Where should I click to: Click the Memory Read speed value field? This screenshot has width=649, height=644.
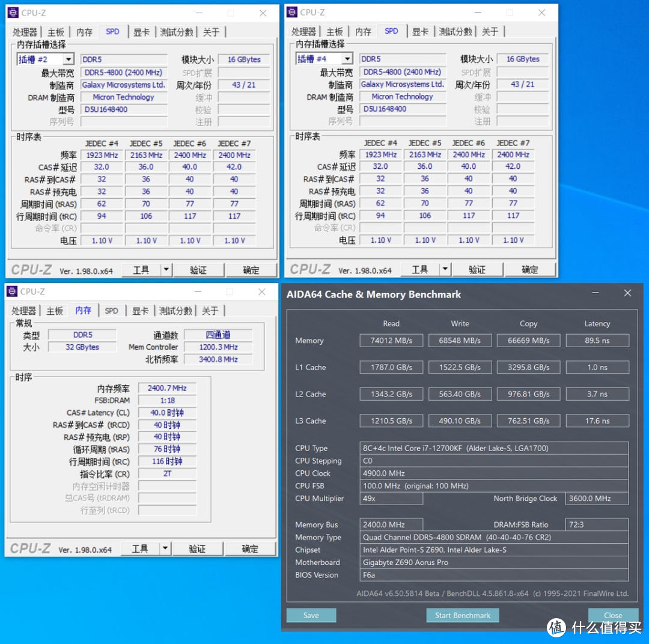pos(391,340)
